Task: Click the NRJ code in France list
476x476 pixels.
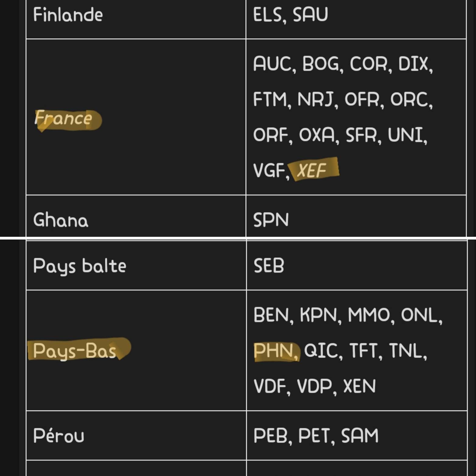Action: [x=315, y=100]
